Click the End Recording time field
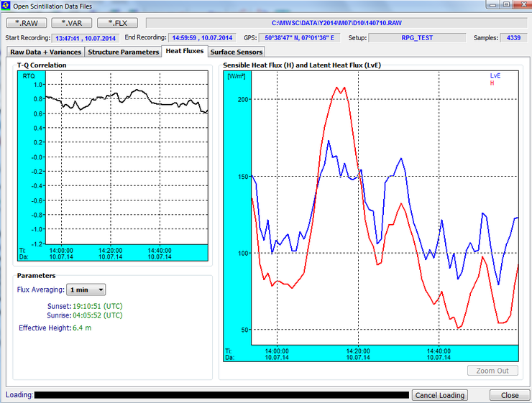532x403 pixels. (x=202, y=38)
